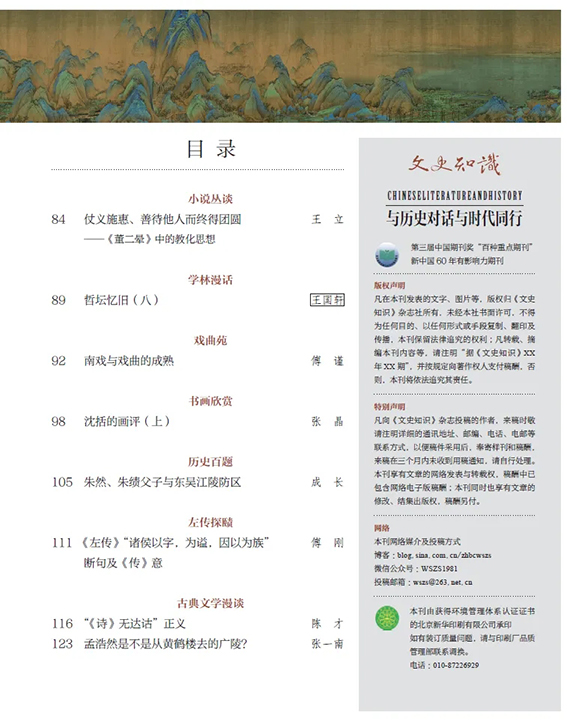Click the CHINESE LITERATURE AND HISTORY title

click(x=455, y=196)
